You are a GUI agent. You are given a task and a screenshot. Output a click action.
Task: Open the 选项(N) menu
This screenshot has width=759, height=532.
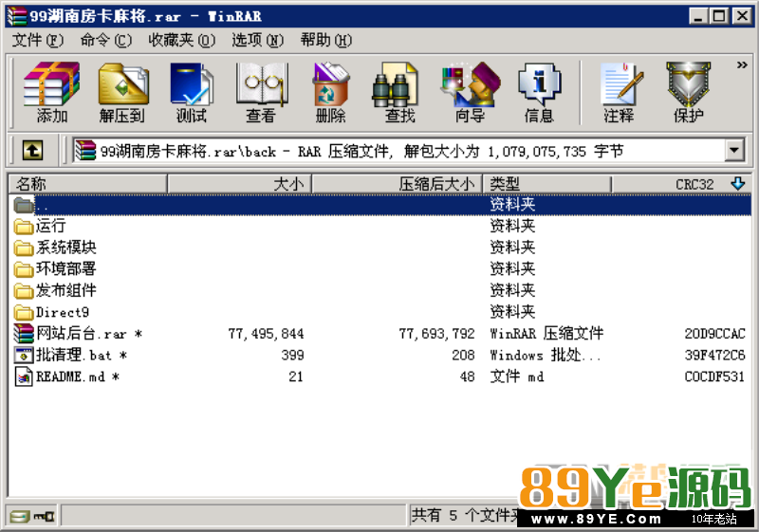pyautogui.click(x=257, y=40)
